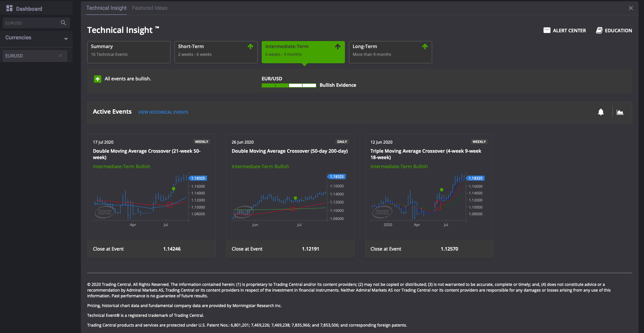Open View Historical Events link
This screenshot has height=333, width=644.
(163, 112)
